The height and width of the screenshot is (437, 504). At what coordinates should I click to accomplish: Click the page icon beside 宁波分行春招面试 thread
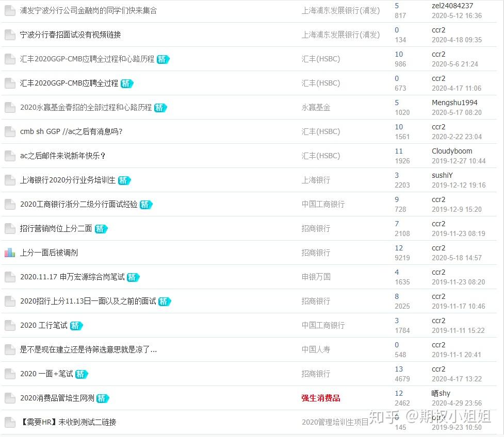tap(10, 35)
